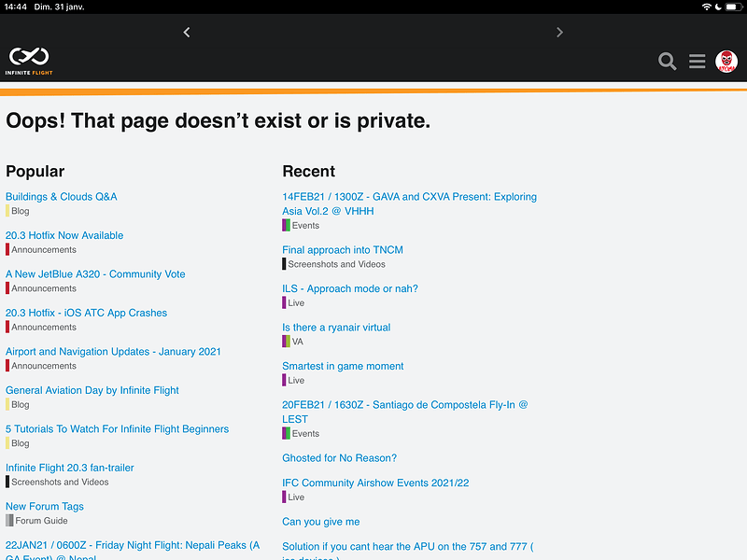Tap the Do Not Disturb moon icon

(x=718, y=7)
